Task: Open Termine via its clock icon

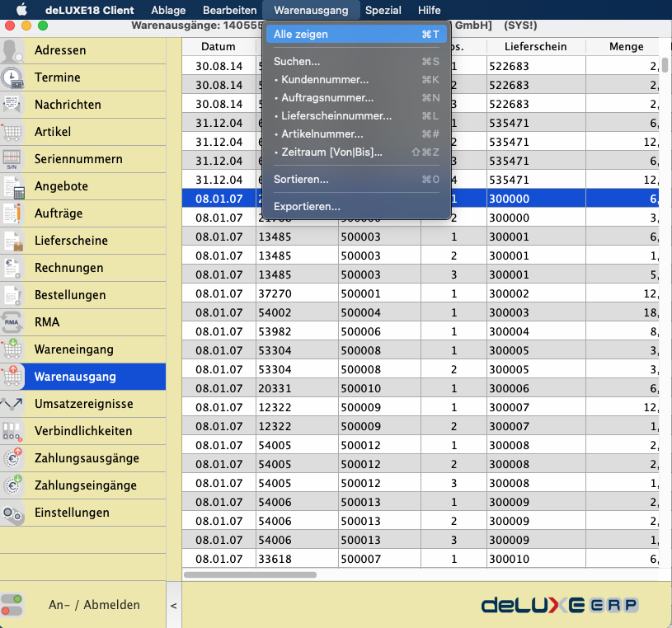Action: pos(12,78)
